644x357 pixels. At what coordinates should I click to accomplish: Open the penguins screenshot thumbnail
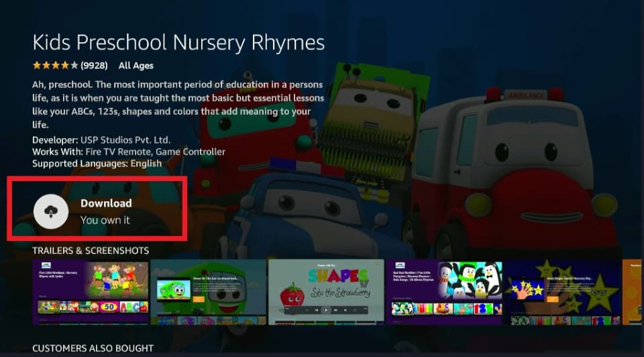tap(444, 292)
